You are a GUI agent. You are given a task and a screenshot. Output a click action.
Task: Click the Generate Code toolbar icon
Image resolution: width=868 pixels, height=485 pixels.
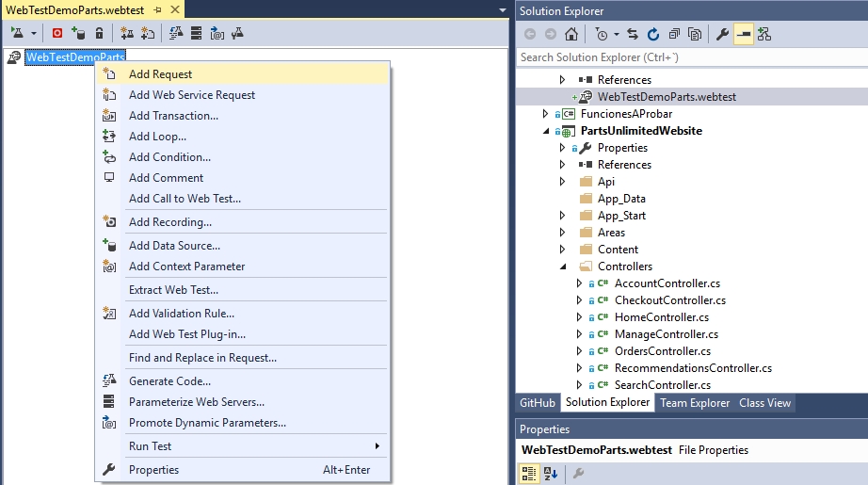click(176, 33)
